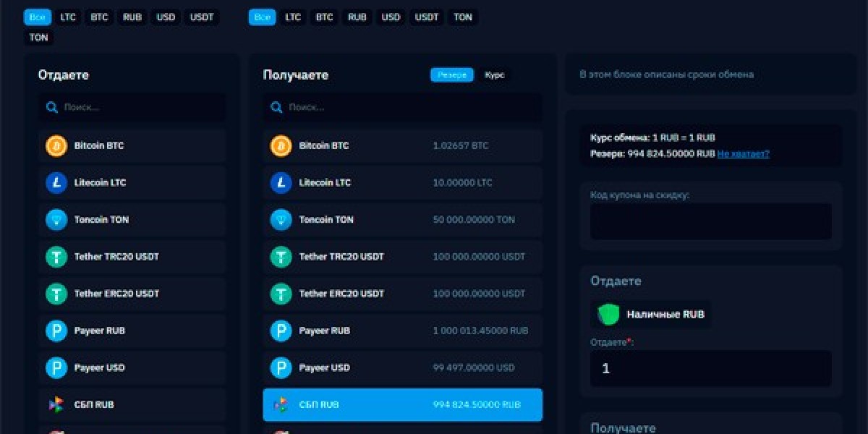Click the Tether TRC20 USDT icon under Отдаете
The height and width of the screenshot is (434, 868).
(x=56, y=256)
